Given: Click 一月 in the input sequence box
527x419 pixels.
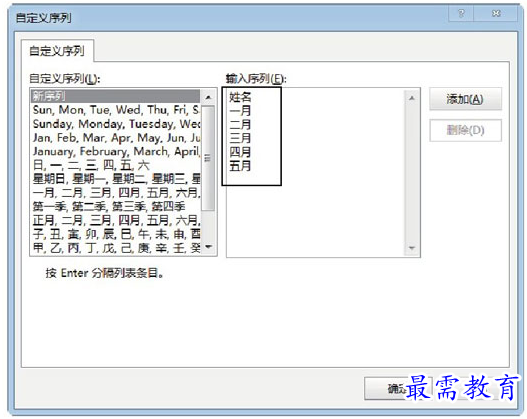Looking at the screenshot, I should [x=240, y=111].
